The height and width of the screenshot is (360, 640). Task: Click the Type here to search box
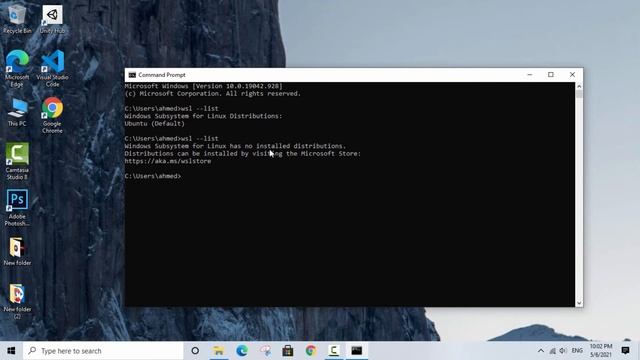(103, 351)
